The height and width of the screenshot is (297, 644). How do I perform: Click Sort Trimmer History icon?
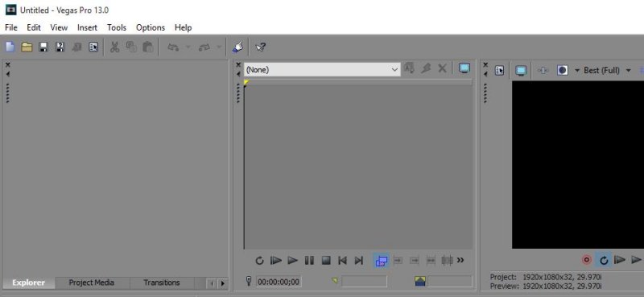coord(409,68)
